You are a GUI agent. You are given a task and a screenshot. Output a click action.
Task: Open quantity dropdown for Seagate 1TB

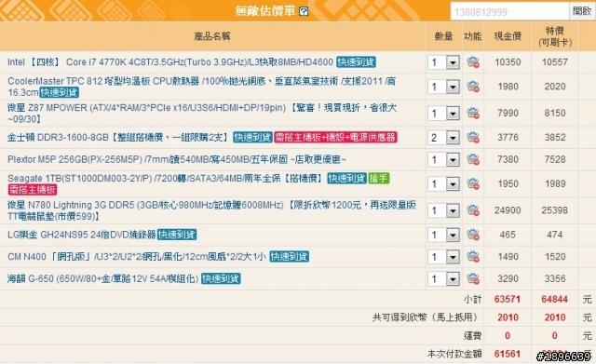(x=443, y=184)
